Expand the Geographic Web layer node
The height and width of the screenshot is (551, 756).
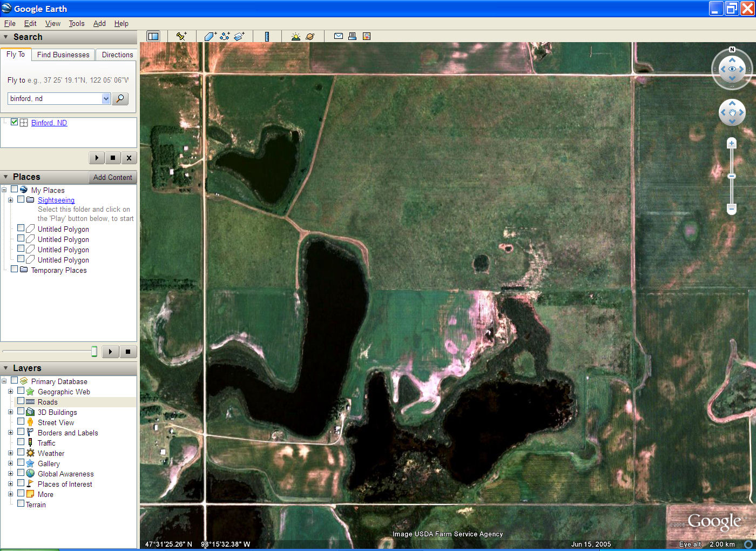(10, 392)
